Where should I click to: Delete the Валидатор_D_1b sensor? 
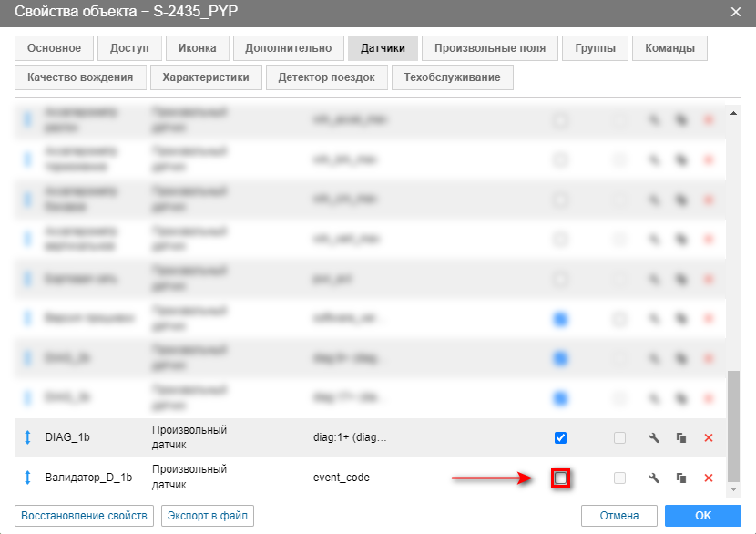709,478
